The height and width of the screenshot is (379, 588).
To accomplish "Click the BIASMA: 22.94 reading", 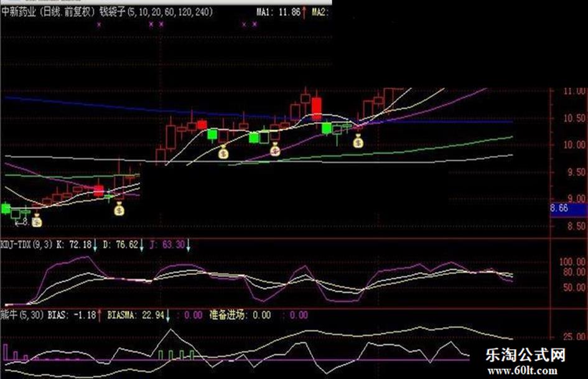I will tap(136, 315).
